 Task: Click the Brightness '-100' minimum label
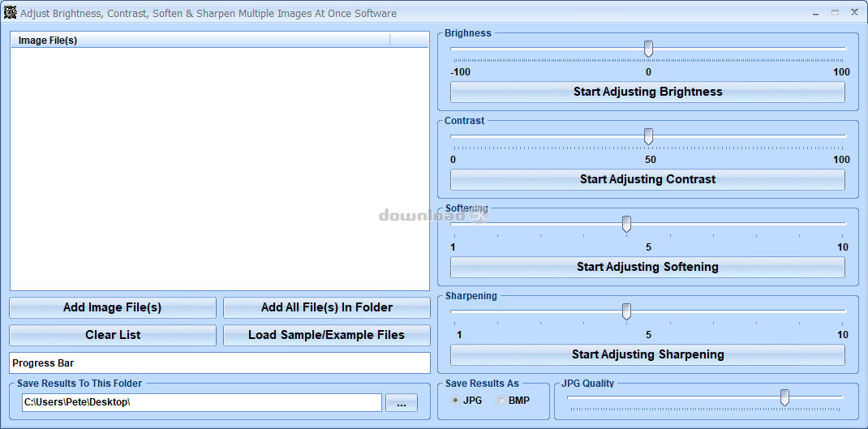[461, 72]
